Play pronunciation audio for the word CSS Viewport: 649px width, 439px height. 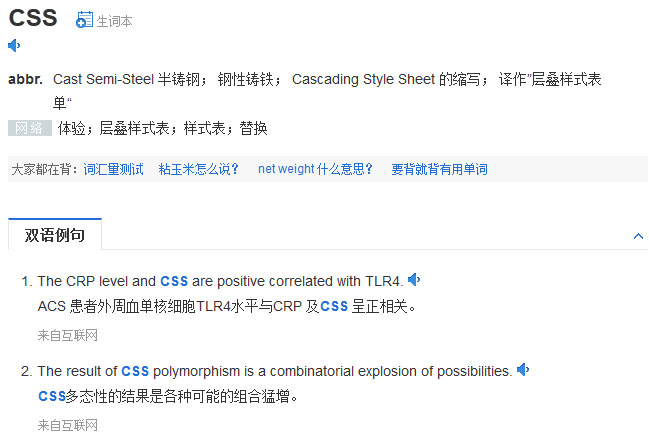coord(14,45)
